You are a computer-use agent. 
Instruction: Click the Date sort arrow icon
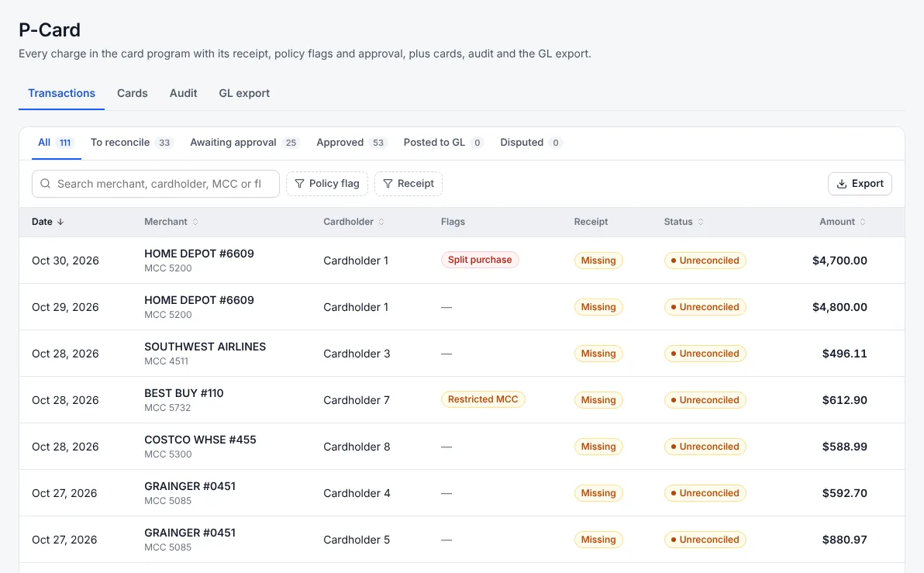pos(60,222)
